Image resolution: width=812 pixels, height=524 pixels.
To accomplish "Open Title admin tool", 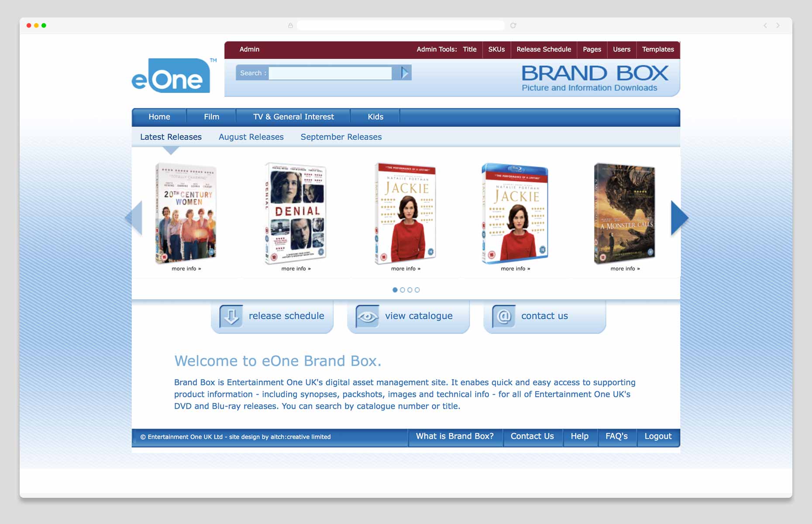I will click(470, 49).
